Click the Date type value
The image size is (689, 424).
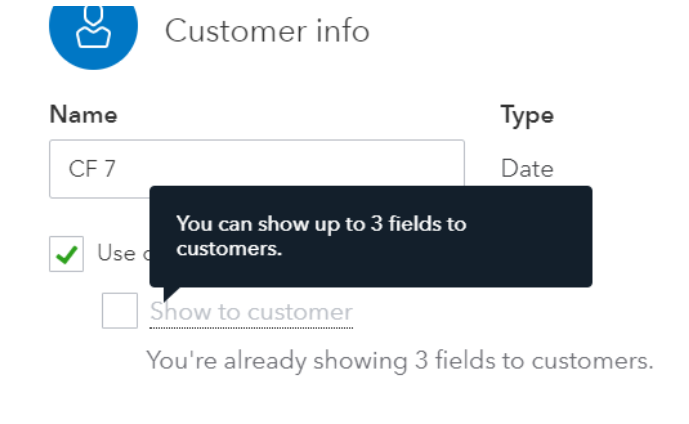(527, 169)
